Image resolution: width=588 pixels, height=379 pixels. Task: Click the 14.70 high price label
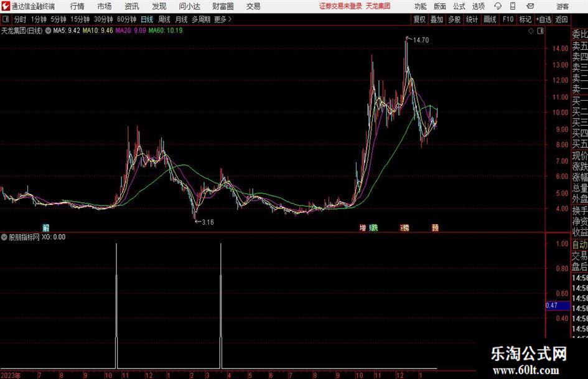pos(421,40)
